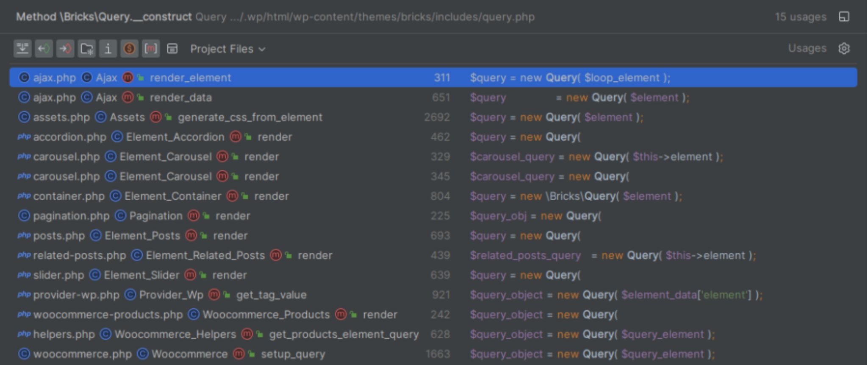The image size is (868, 365).
Task: Click the preview window icon beside Project Files
Action: (x=172, y=49)
